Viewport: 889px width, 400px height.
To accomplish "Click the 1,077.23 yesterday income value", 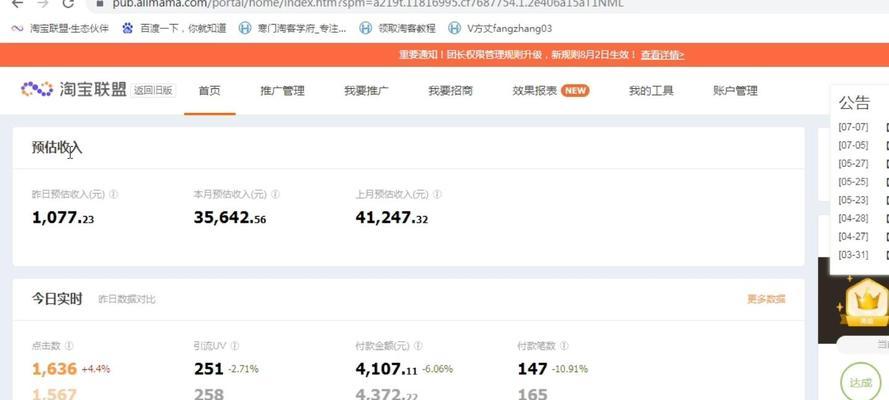I will (x=63, y=218).
